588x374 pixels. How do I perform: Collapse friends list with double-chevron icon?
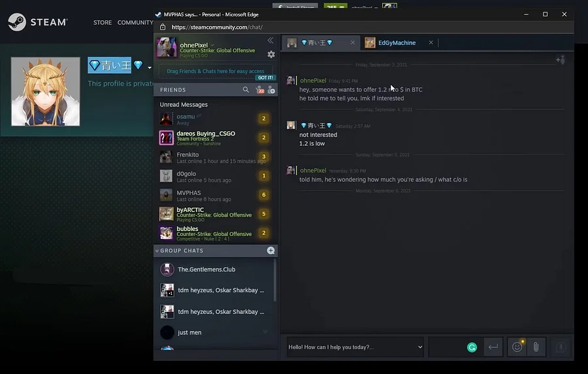tap(270, 40)
